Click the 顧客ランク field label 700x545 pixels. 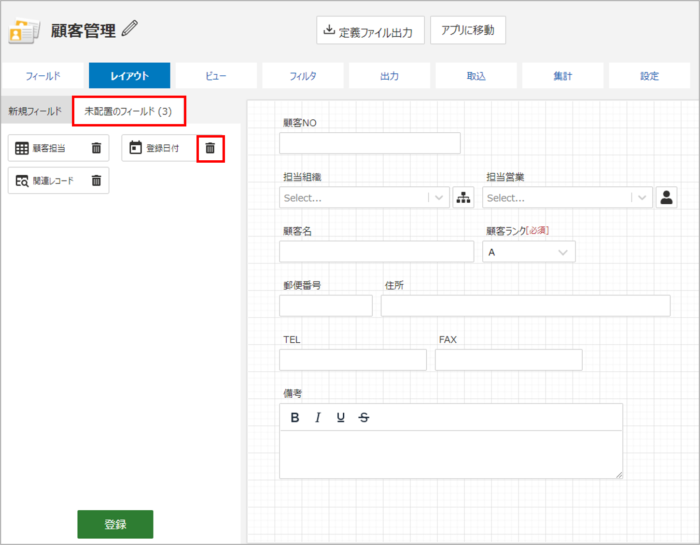pos(506,231)
